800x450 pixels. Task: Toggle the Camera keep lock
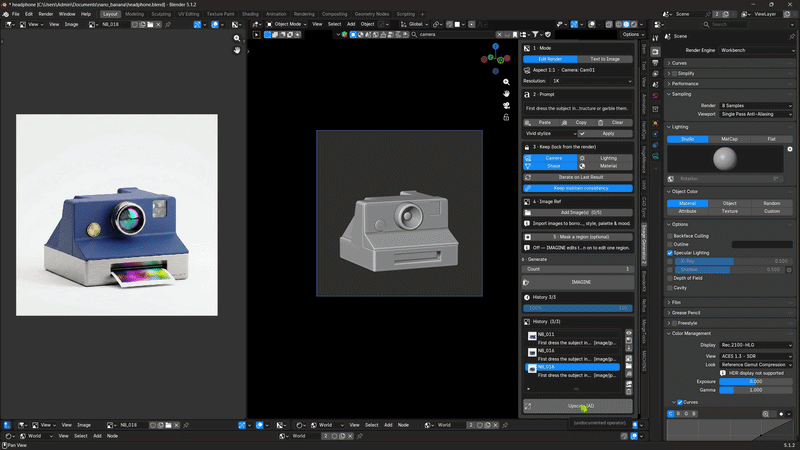pos(551,158)
